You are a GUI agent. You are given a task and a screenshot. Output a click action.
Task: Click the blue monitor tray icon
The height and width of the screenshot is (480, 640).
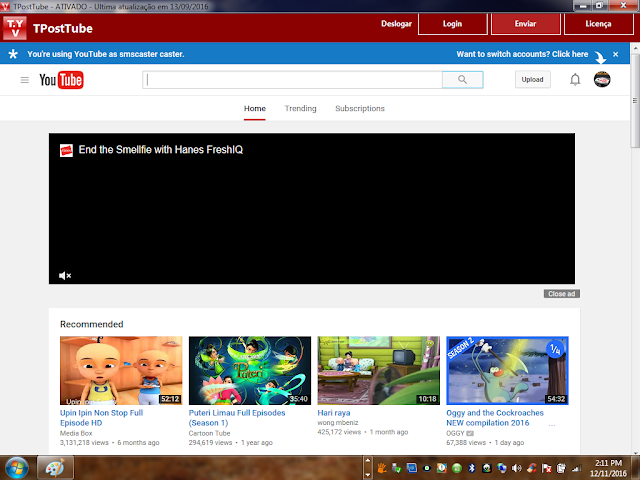pyautogui.click(x=411, y=468)
